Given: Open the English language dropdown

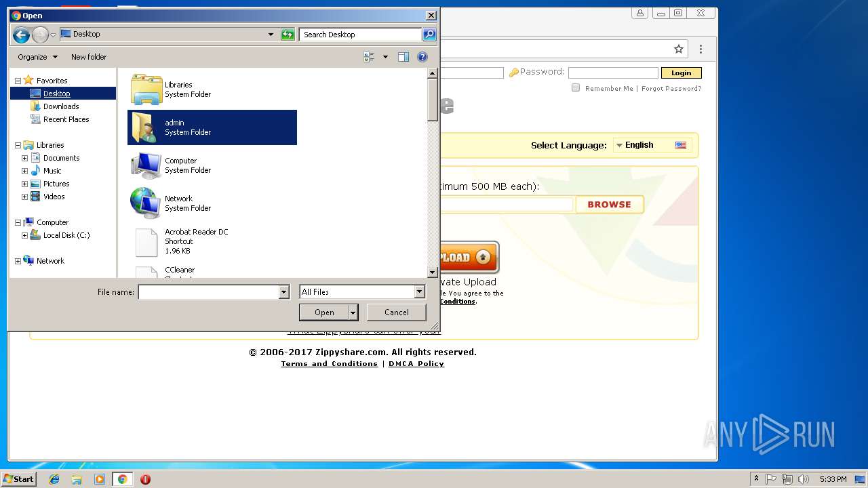Looking at the screenshot, I should [x=652, y=145].
